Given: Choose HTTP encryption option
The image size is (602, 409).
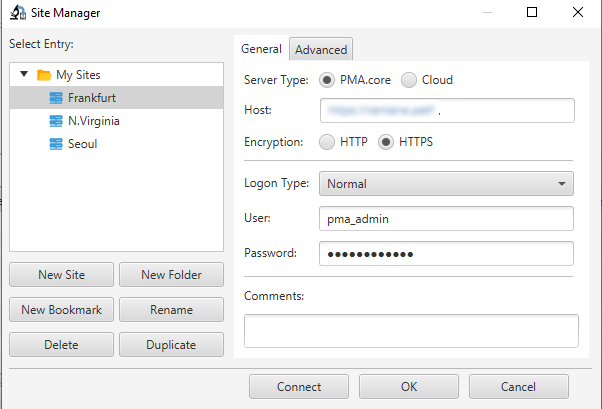Looking at the screenshot, I should (x=327, y=142).
